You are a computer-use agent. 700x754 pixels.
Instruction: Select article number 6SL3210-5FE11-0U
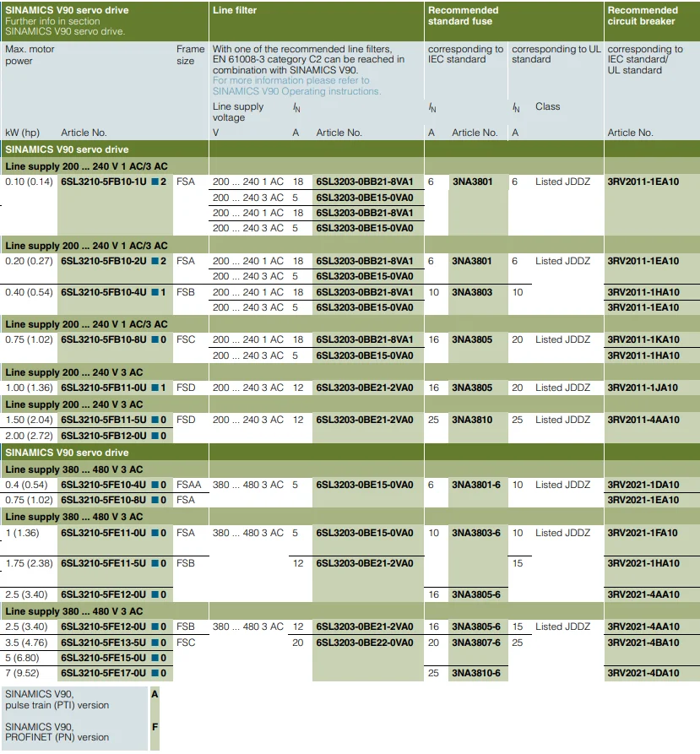(103, 533)
